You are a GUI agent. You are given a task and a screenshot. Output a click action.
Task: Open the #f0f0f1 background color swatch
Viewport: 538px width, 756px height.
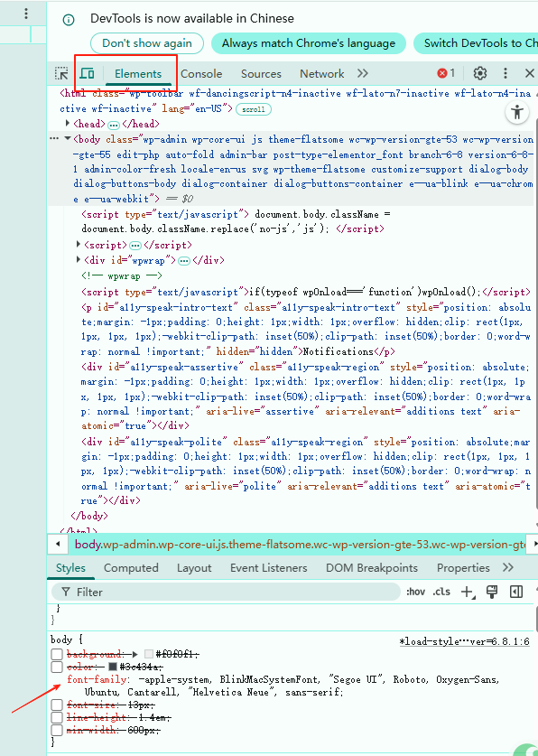[149, 654]
